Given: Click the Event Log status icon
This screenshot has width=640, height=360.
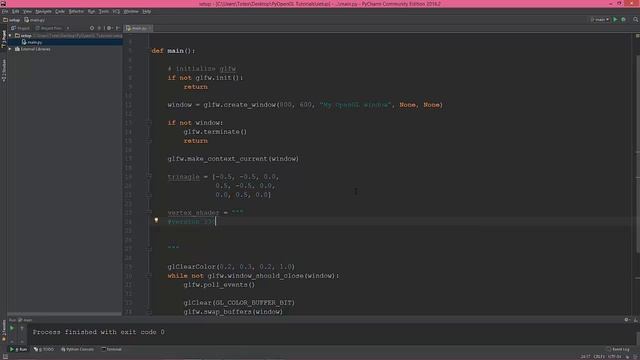Looking at the screenshot, I should [x=618, y=349].
